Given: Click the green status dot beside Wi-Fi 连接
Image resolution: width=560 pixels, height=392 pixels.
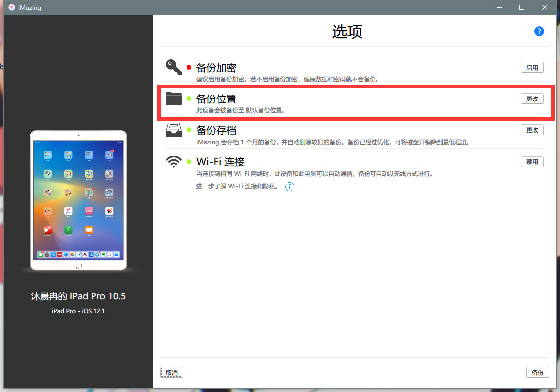Looking at the screenshot, I should [x=189, y=162].
